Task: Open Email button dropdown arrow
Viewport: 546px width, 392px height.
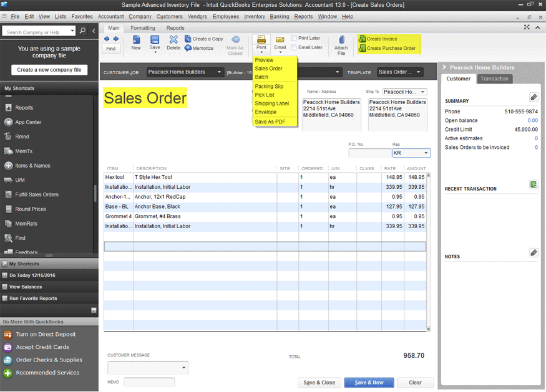Action: click(x=280, y=52)
